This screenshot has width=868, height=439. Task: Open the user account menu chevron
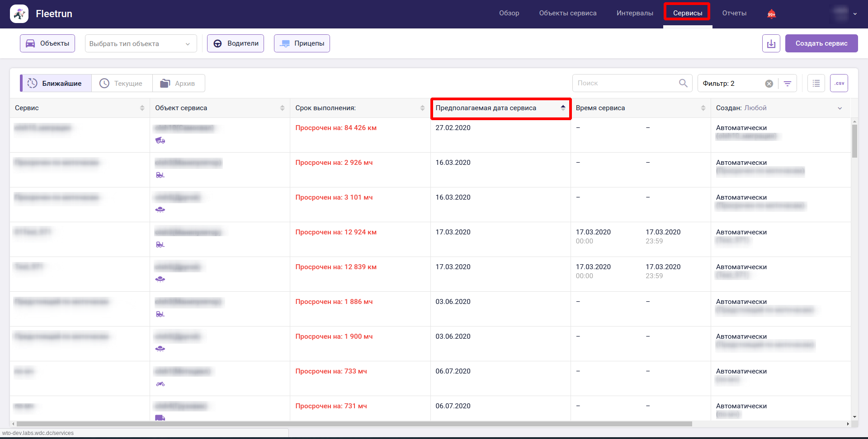coord(855,14)
